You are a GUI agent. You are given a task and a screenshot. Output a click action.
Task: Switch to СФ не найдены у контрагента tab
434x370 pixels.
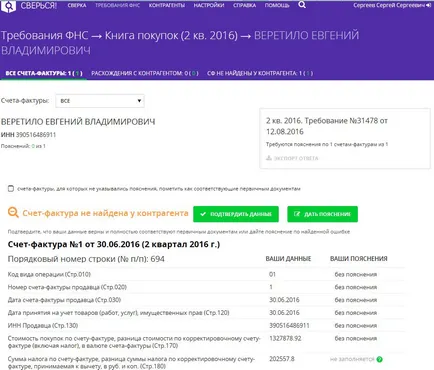[x=260, y=73]
